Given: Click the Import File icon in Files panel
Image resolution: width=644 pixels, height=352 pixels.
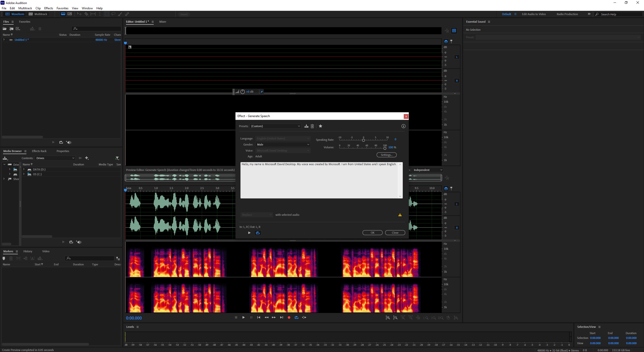Looking at the screenshot, I should click(11, 29).
